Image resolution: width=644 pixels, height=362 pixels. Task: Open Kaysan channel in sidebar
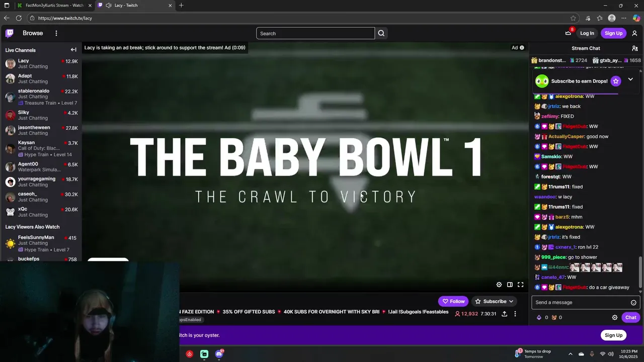tap(41, 148)
